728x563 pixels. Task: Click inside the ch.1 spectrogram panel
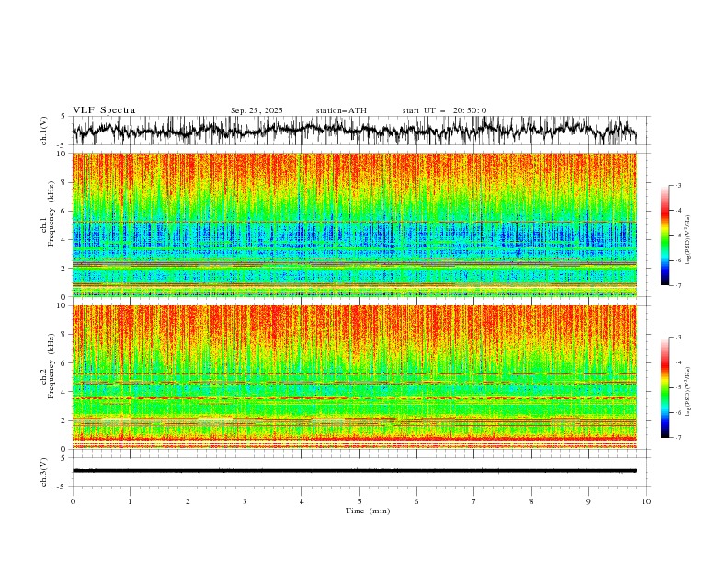[355, 224]
